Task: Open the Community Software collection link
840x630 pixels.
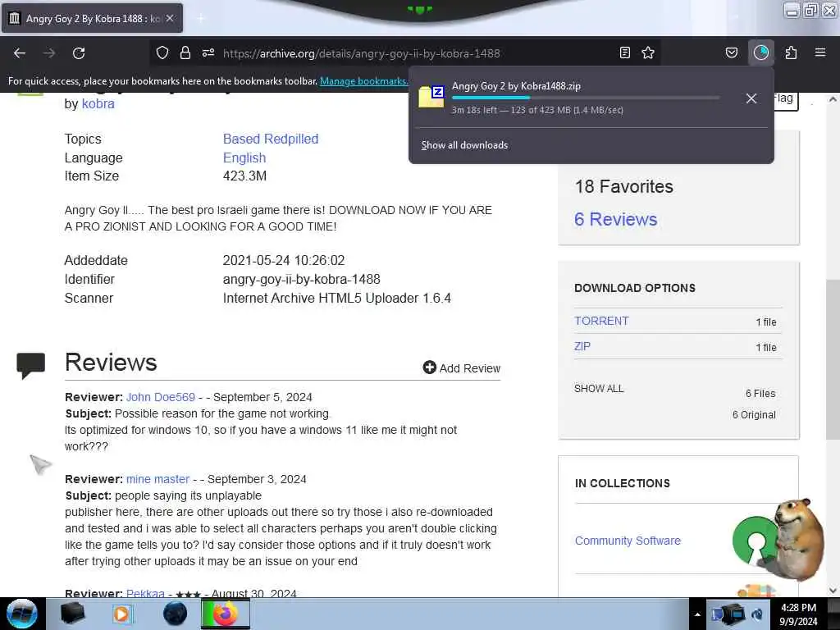Action: (x=628, y=541)
